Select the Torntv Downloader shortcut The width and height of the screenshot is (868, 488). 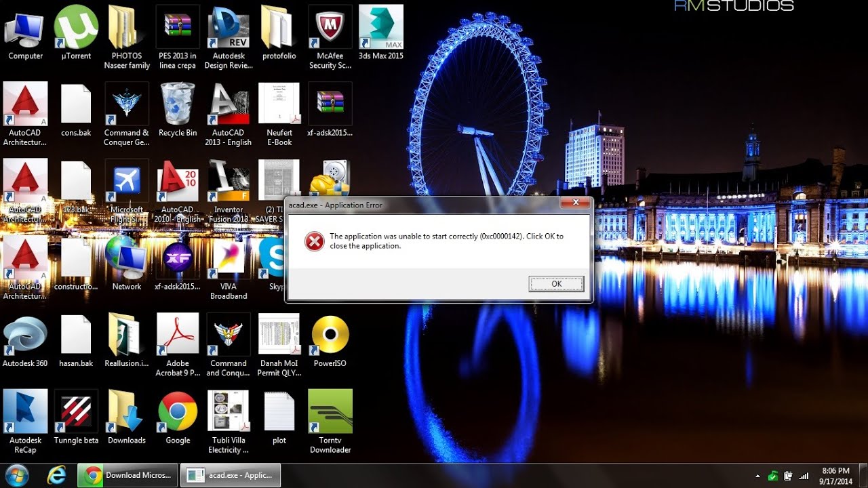pyautogui.click(x=330, y=422)
